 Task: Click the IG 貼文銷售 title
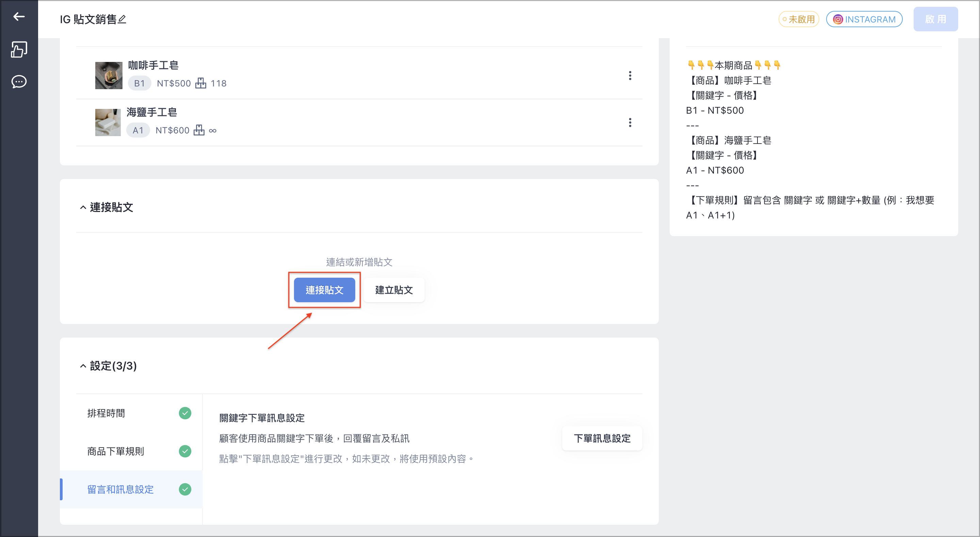pos(88,19)
